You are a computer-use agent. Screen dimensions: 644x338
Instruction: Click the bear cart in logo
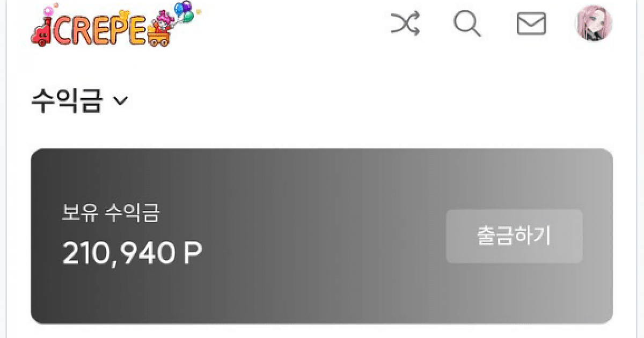160,32
